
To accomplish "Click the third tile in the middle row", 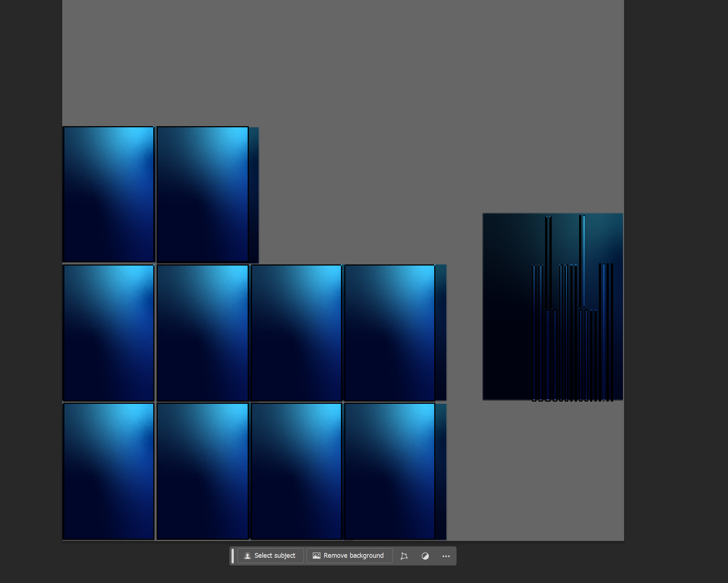I will [x=296, y=333].
